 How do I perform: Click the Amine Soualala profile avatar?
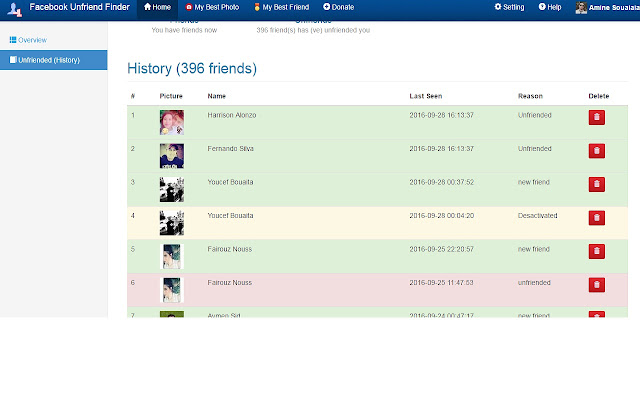pyautogui.click(x=581, y=7)
